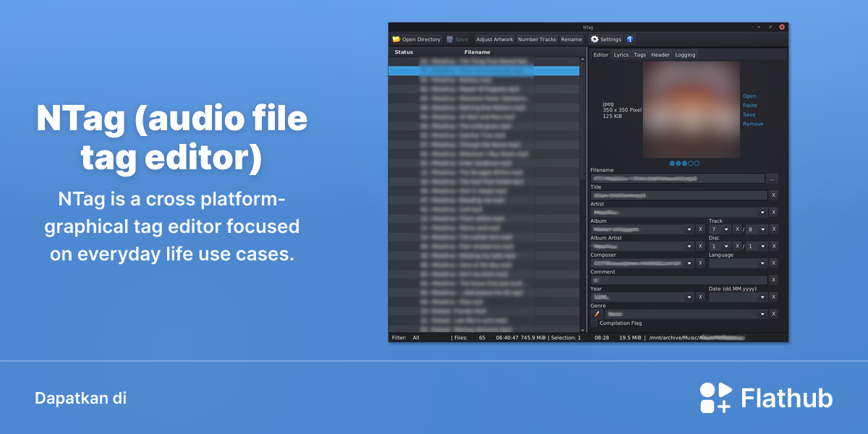
Task: Click the '08:28' duration in status bar
Action: [x=602, y=338]
